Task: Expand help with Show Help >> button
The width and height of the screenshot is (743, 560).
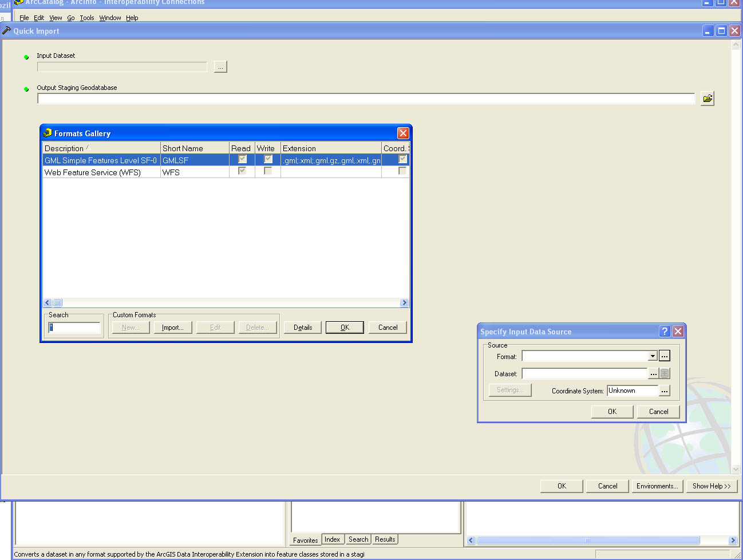Action: point(712,486)
